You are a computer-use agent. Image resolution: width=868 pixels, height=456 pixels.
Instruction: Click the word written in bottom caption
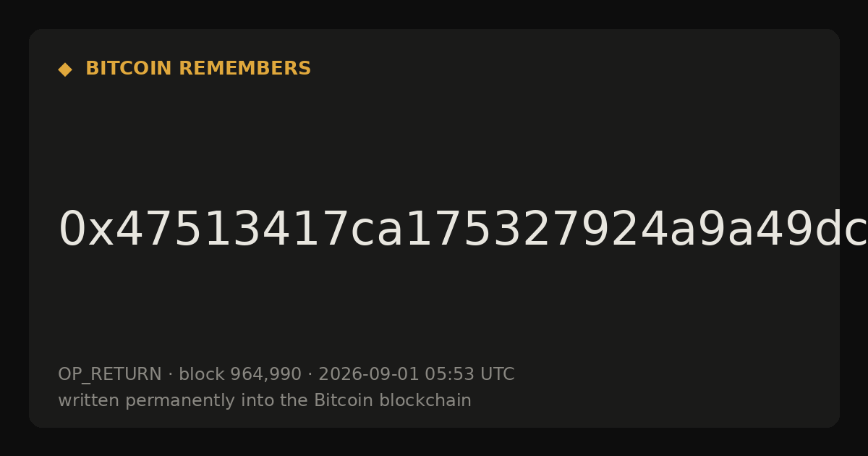click(x=89, y=401)
